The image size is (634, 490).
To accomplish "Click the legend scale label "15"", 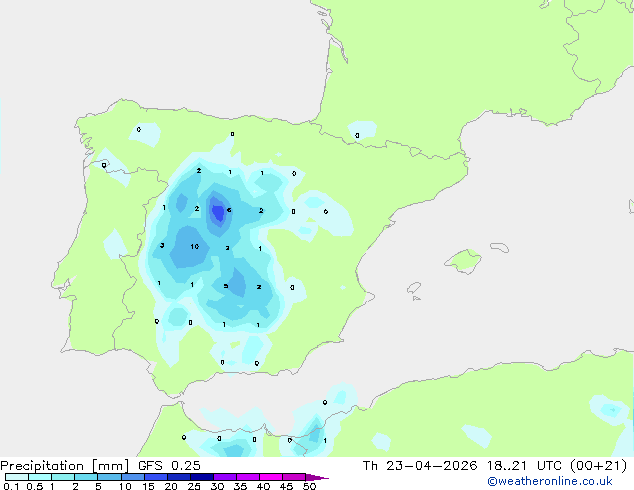I will click(148, 486).
